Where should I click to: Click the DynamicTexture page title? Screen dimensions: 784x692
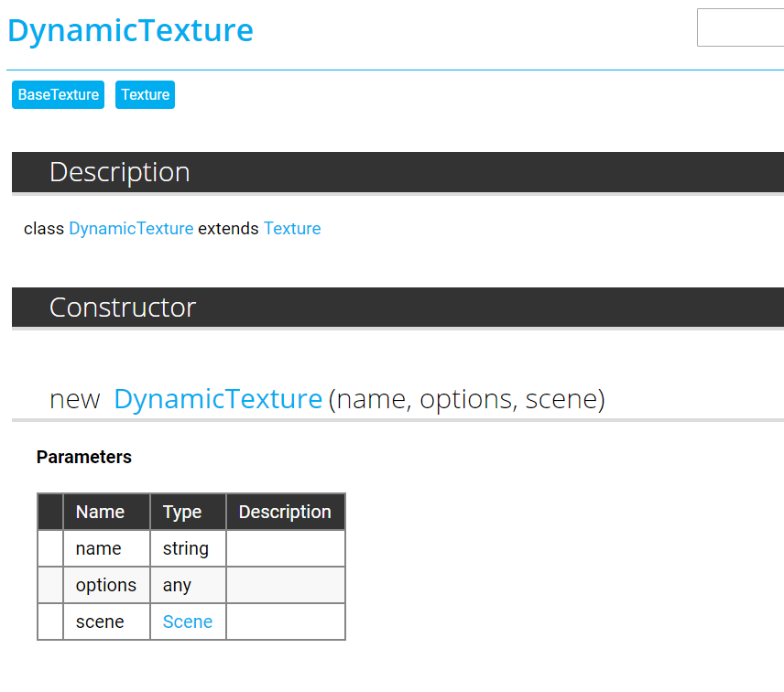click(x=130, y=31)
